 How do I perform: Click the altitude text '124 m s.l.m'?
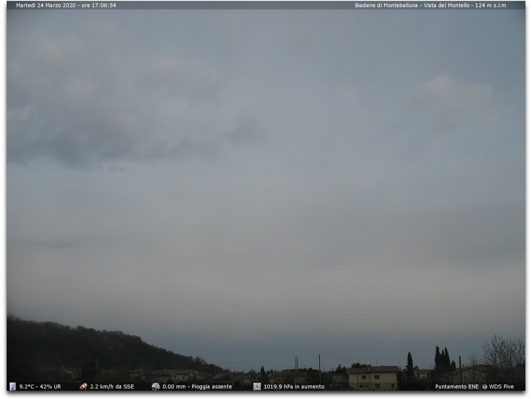pyautogui.click(x=490, y=5)
